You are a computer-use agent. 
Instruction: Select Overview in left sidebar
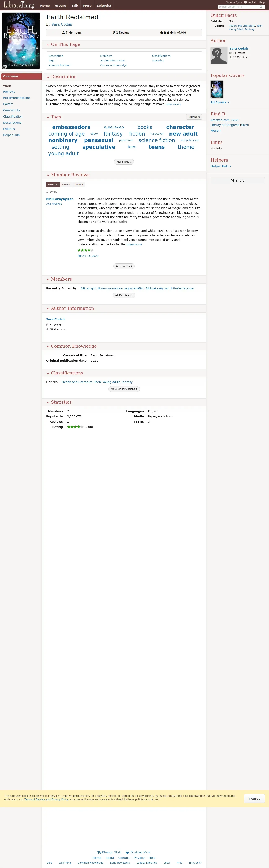(21, 76)
